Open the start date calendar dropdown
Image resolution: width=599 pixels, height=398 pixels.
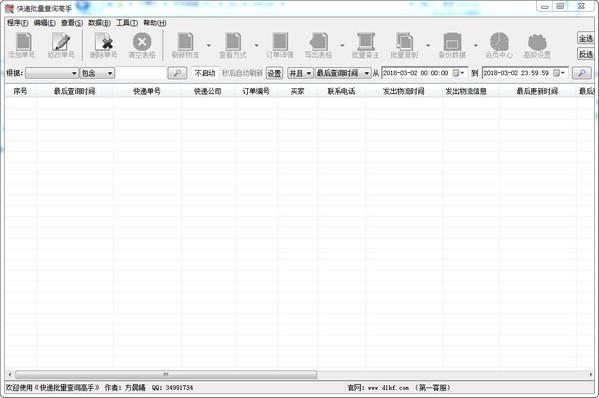tap(458, 73)
